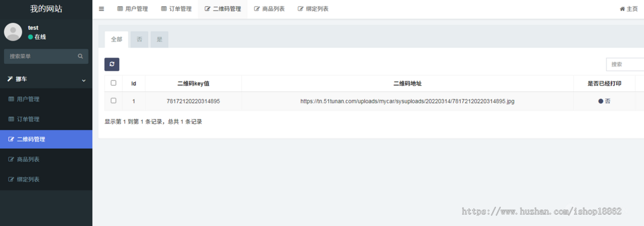
Task: Tick the select-all checkbox in table header
Action: [x=113, y=83]
